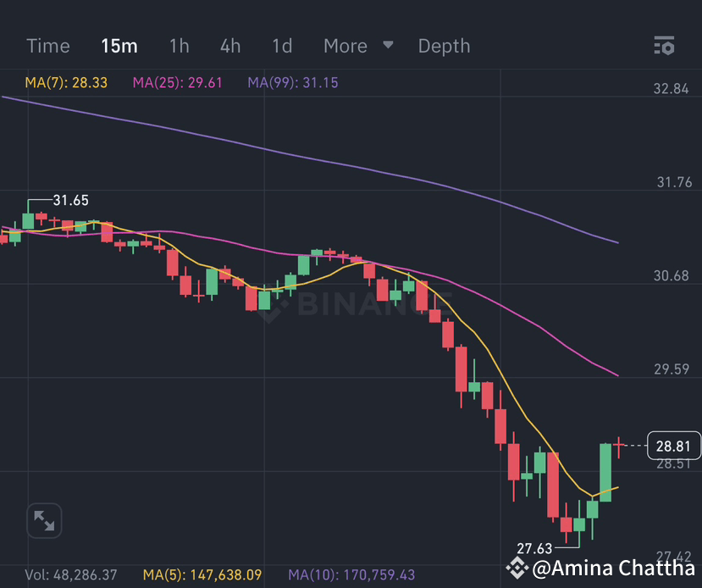Collapse the More timeframe menu chevron

pyautogui.click(x=388, y=47)
